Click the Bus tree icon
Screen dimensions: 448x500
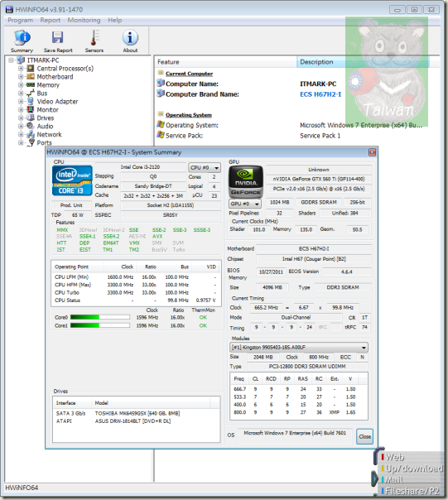click(31, 93)
